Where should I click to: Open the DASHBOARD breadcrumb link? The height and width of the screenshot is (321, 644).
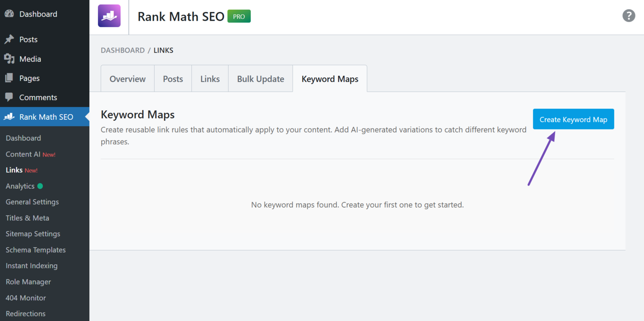(x=122, y=50)
